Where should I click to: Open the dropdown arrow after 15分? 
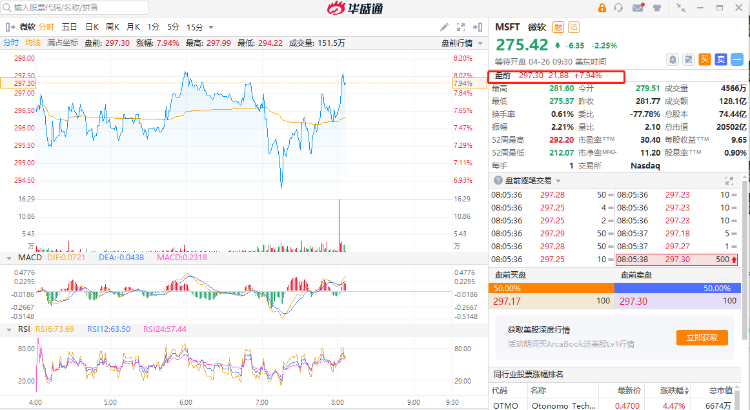tap(211, 28)
